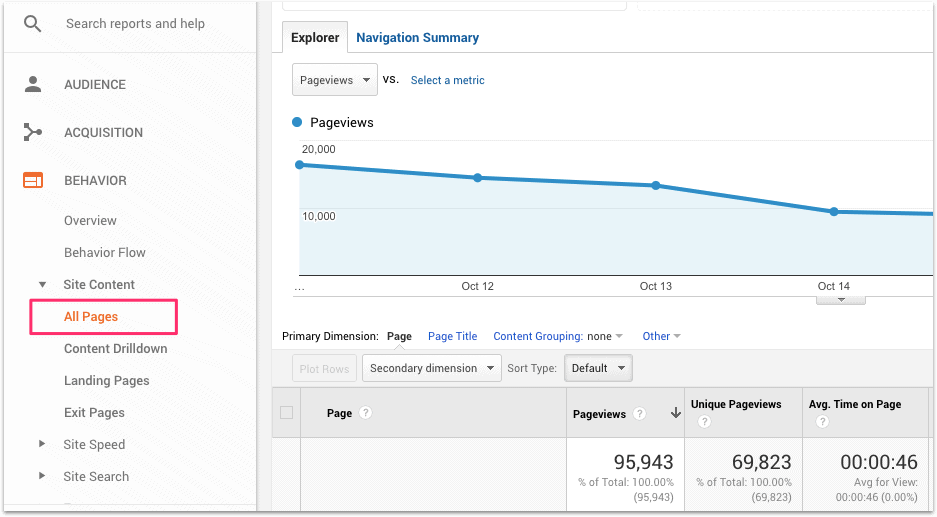Open the Pageviews metric dropdown
The width and height of the screenshot is (937, 517).
click(335, 79)
